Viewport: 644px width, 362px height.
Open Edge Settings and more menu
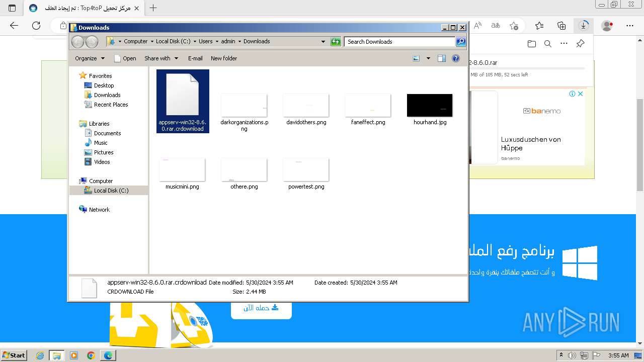[x=630, y=25]
